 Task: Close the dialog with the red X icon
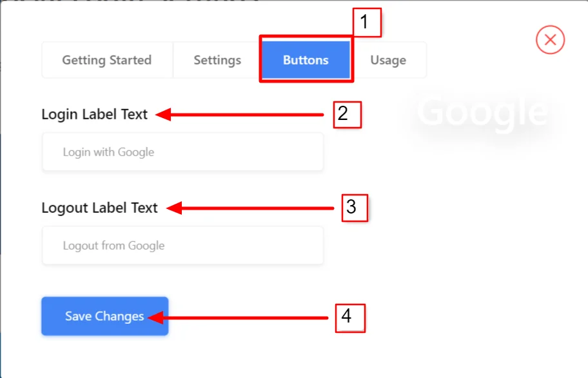pos(550,40)
